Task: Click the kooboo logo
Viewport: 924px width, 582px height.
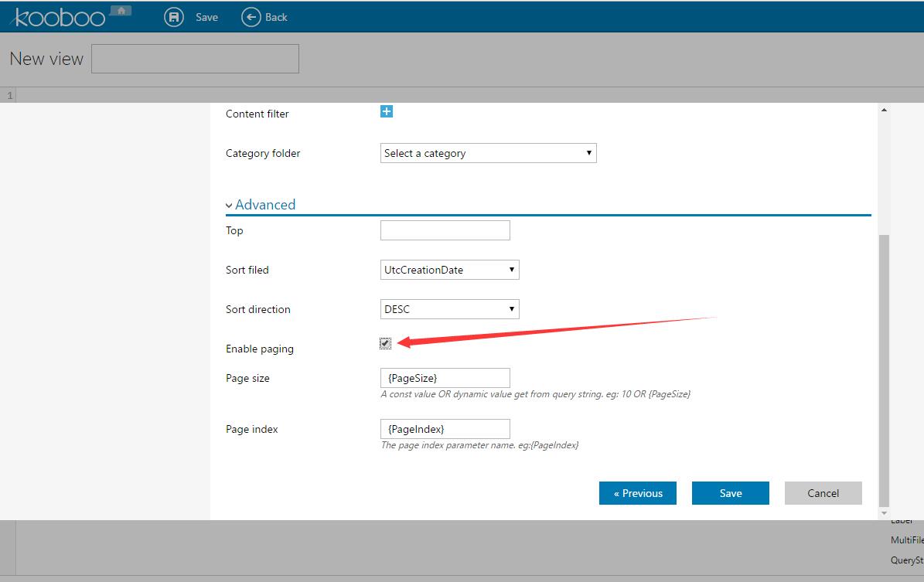Action: click(59, 18)
